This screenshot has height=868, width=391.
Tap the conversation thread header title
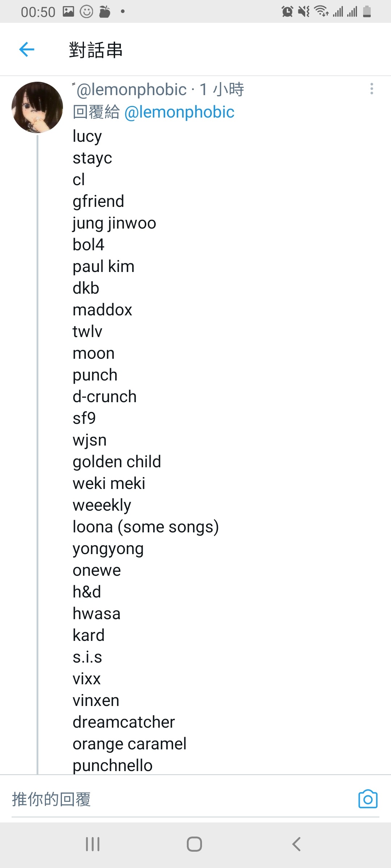click(x=96, y=50)
